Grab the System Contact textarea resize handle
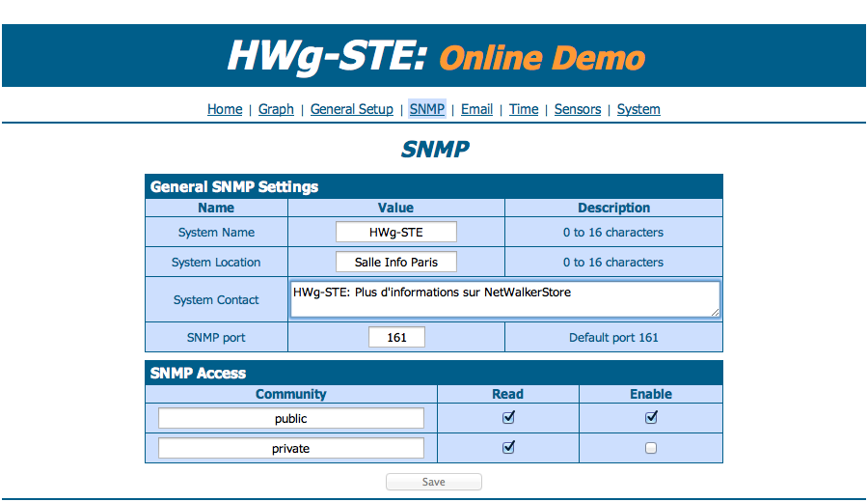 716,313
